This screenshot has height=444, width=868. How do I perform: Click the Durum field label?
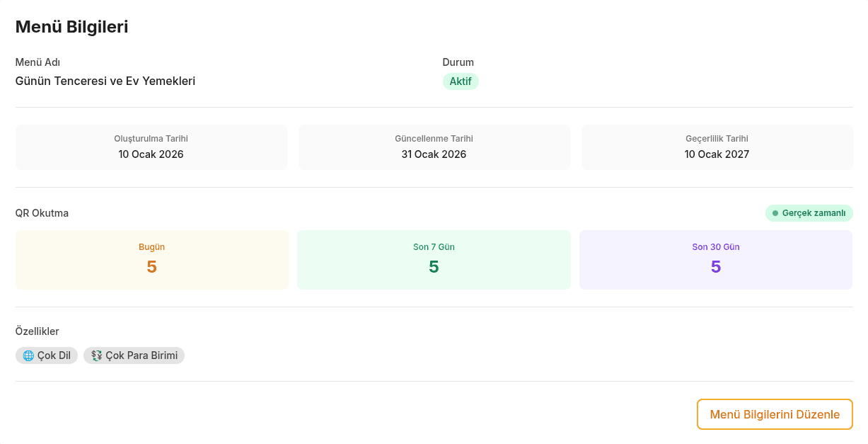pos(458,62)
